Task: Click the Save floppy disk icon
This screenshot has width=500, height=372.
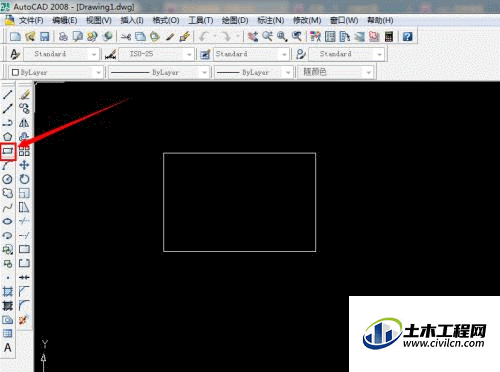Action: point(45,36)
